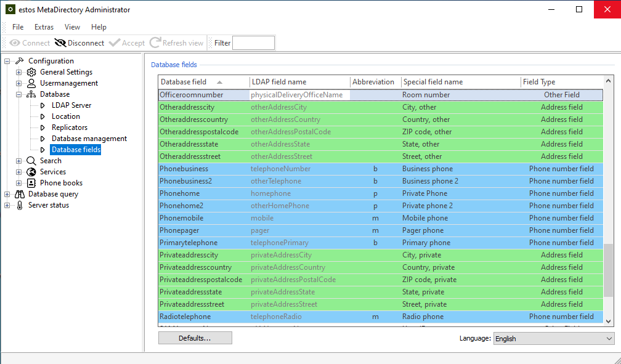The image size is (621, 364).
Task: Expand the Phone books tree node
Action: click(x=19, y=183)
